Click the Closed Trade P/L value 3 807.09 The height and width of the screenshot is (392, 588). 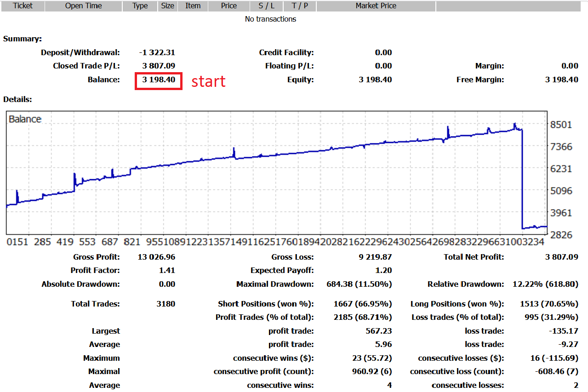[159, 66]
